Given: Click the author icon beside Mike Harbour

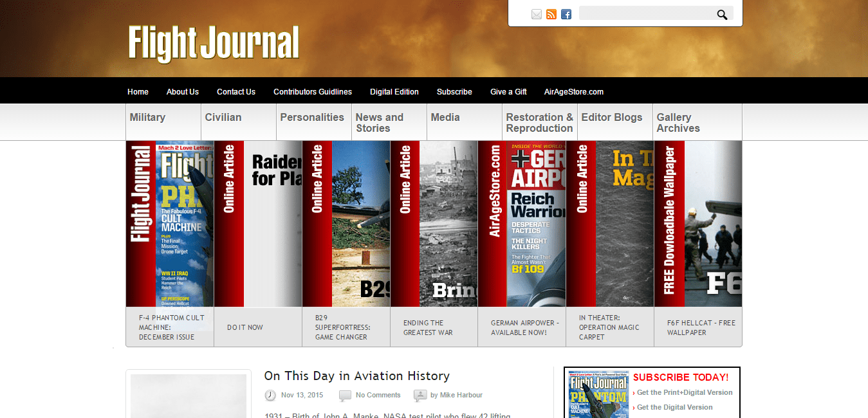Looking at the screenshot, I should (x=420, y=395).
